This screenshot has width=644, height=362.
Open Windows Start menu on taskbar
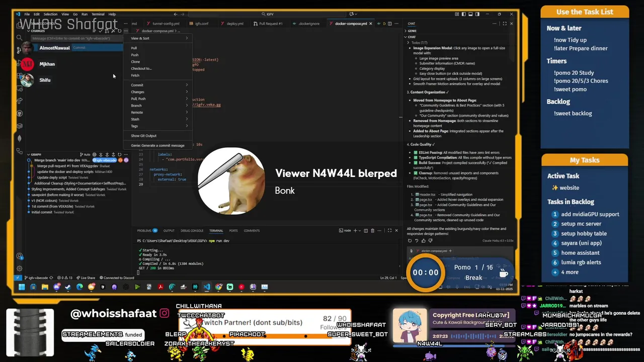click(22, 287)
